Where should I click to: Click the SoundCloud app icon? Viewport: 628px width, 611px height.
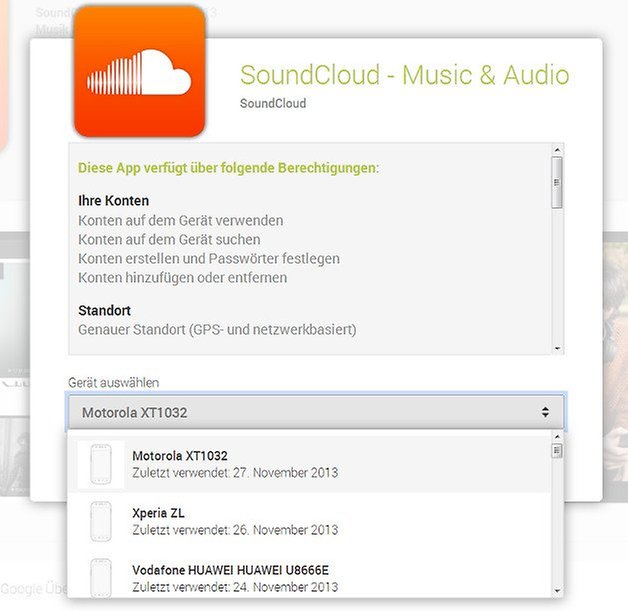(x=140, y=71)
